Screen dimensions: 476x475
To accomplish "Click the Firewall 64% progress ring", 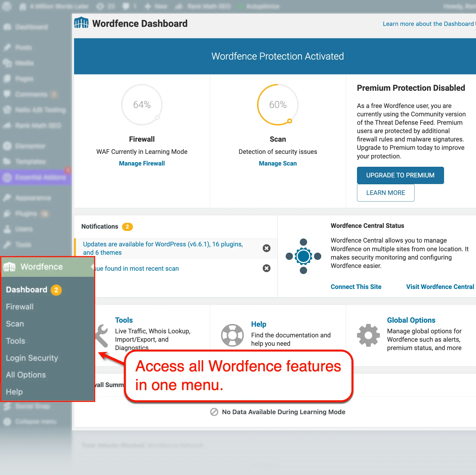I will (x=142, y=104).
